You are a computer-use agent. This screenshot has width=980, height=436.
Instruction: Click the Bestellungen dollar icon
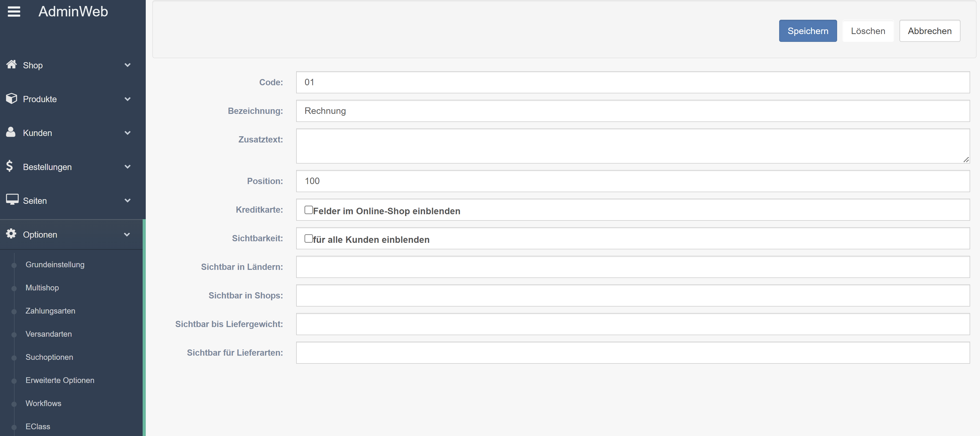[10, 166]
